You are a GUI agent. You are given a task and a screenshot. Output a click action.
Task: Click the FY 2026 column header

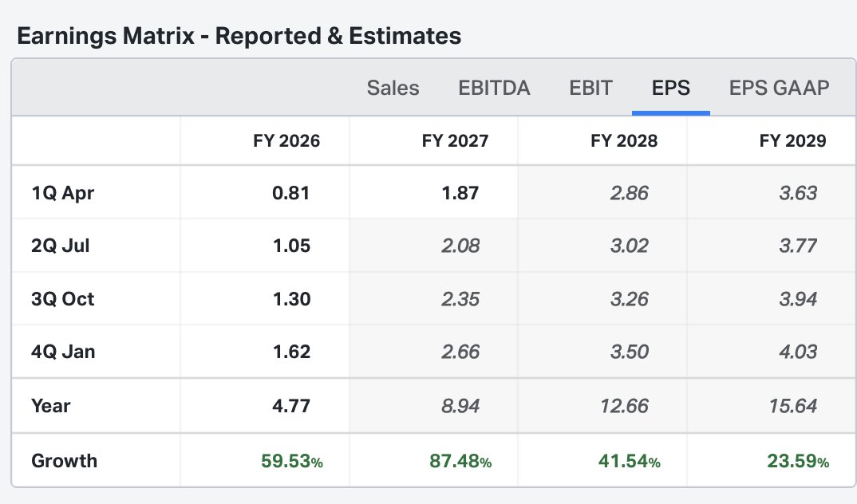tap(286, 141)
